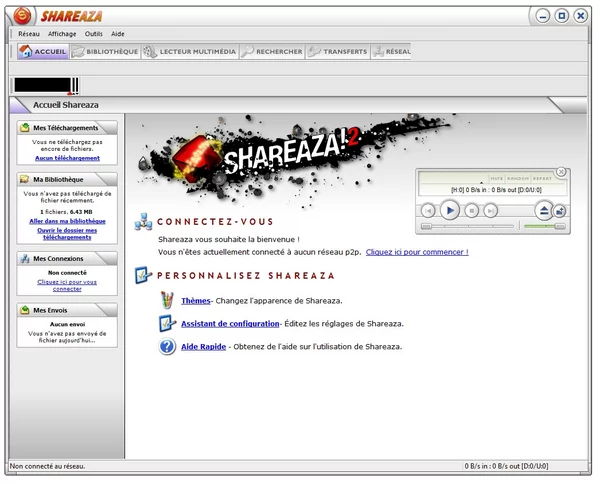
Task: Switch to the Réseau toolbar tab
Action: [x=391, y=51]
